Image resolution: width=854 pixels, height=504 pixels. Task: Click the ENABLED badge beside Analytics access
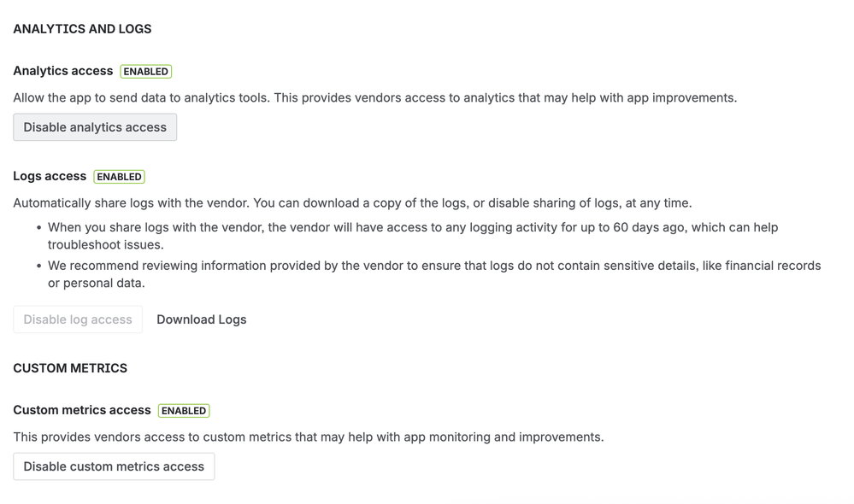point(146,71)
